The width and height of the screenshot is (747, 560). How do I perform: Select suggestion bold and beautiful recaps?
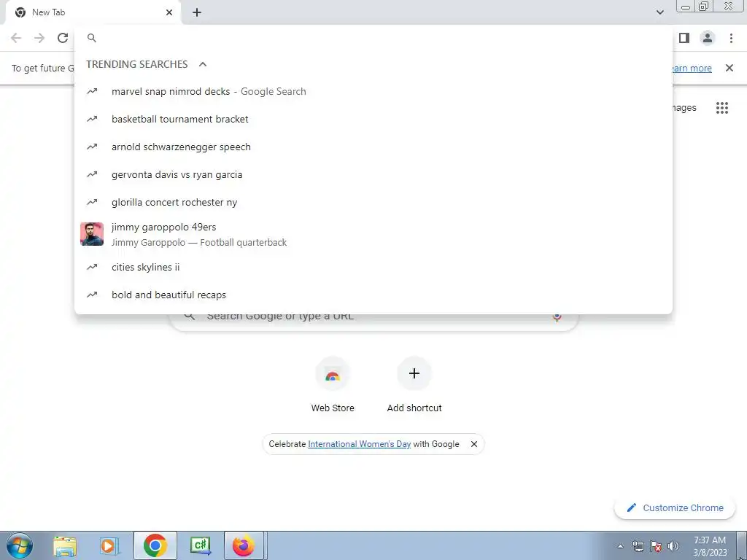tap(373, 295)
